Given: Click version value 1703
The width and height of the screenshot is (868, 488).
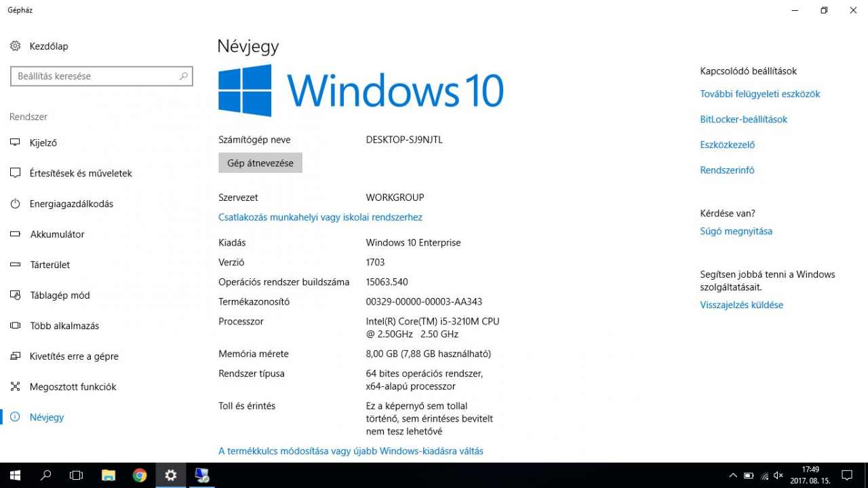Looking at the screenshot, I should (375, 262).
